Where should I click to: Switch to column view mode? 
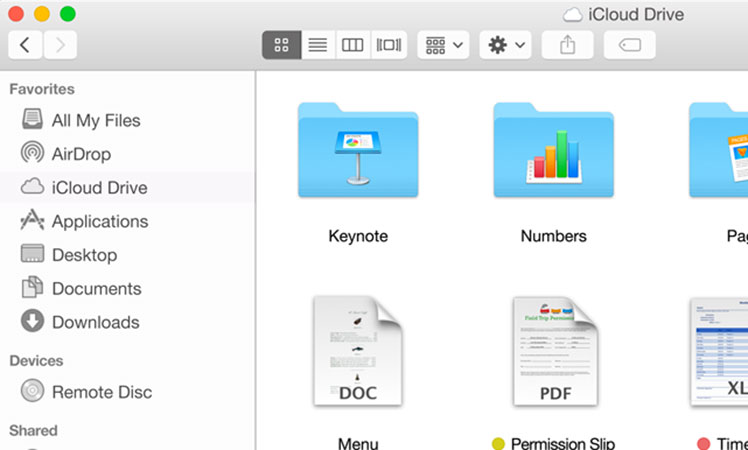click(352, 45)
